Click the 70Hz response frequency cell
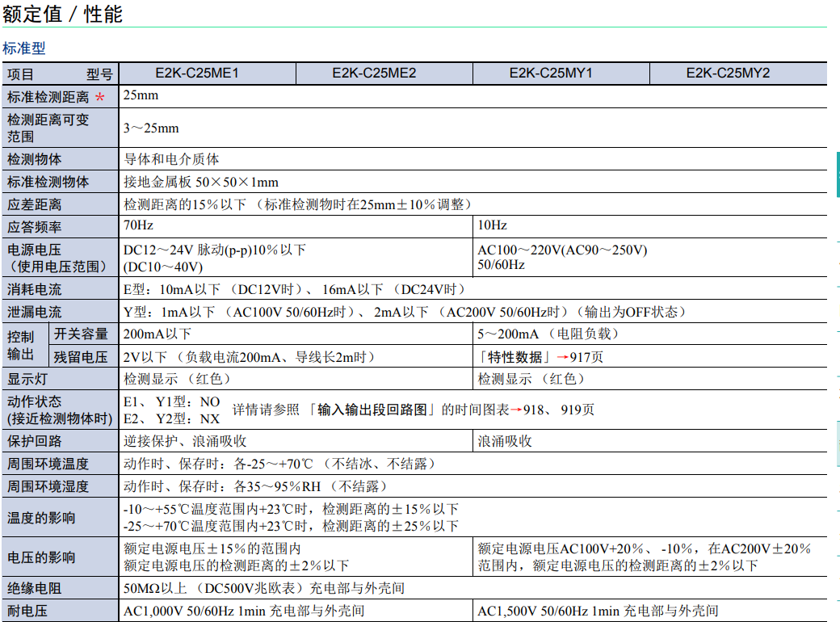This screenshot has width=840, height=622. point(138,225)
